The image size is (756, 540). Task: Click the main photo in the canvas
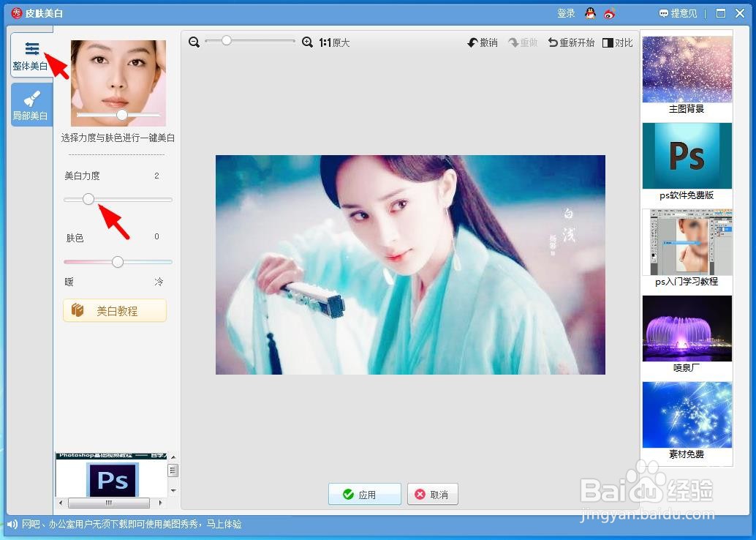[410, 264]
